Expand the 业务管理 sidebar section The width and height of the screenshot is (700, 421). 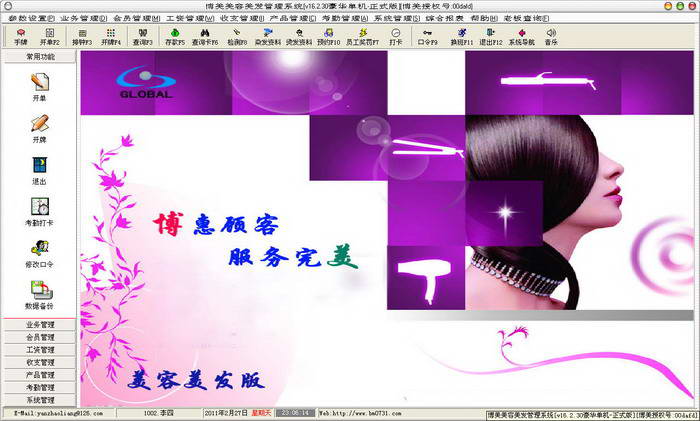tap(40, 325)
